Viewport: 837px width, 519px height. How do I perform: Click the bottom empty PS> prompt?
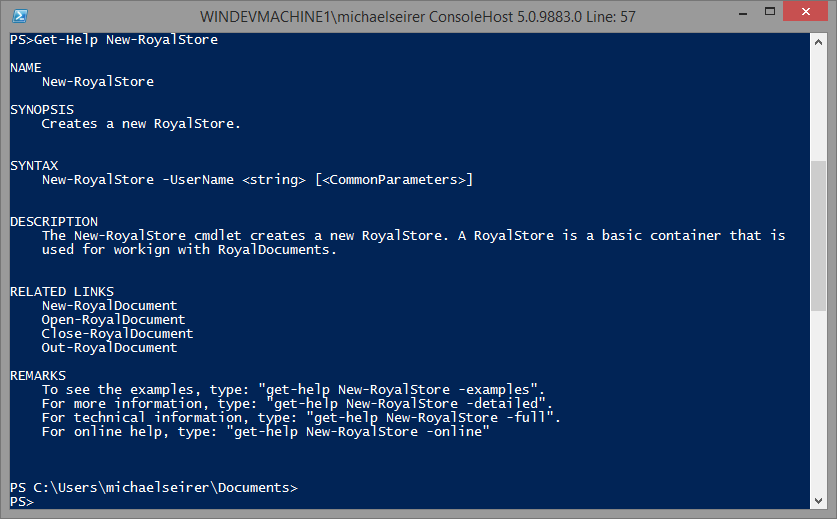click(22, 502)
